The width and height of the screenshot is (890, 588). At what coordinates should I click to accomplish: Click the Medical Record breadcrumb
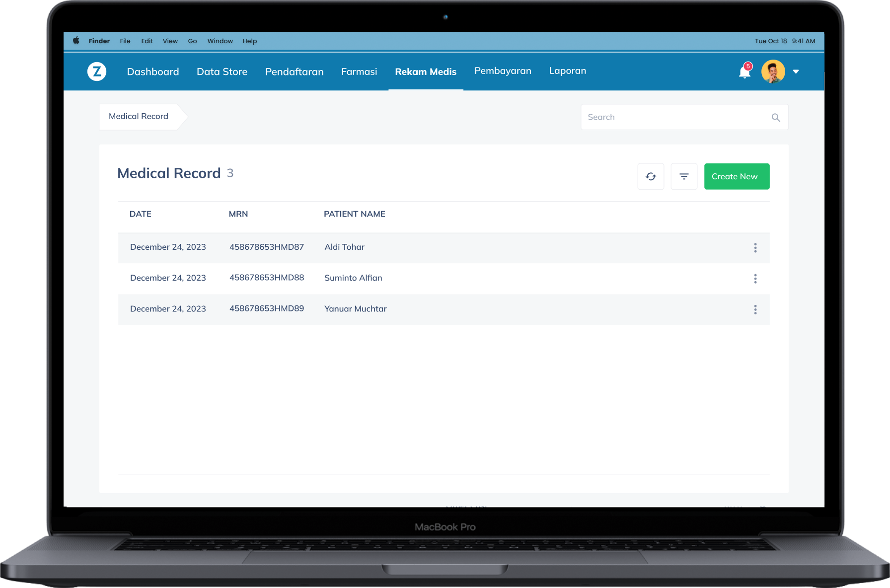pyautogui.click(x=139, y=116)
